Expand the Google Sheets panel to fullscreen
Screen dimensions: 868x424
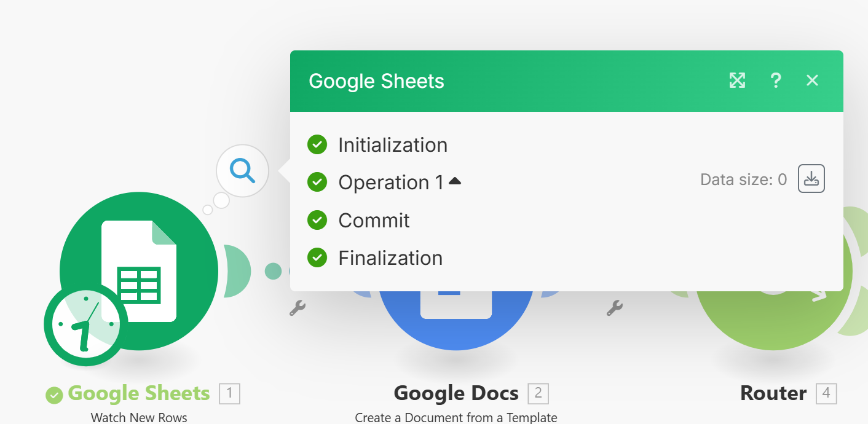(x=737, y=80)
